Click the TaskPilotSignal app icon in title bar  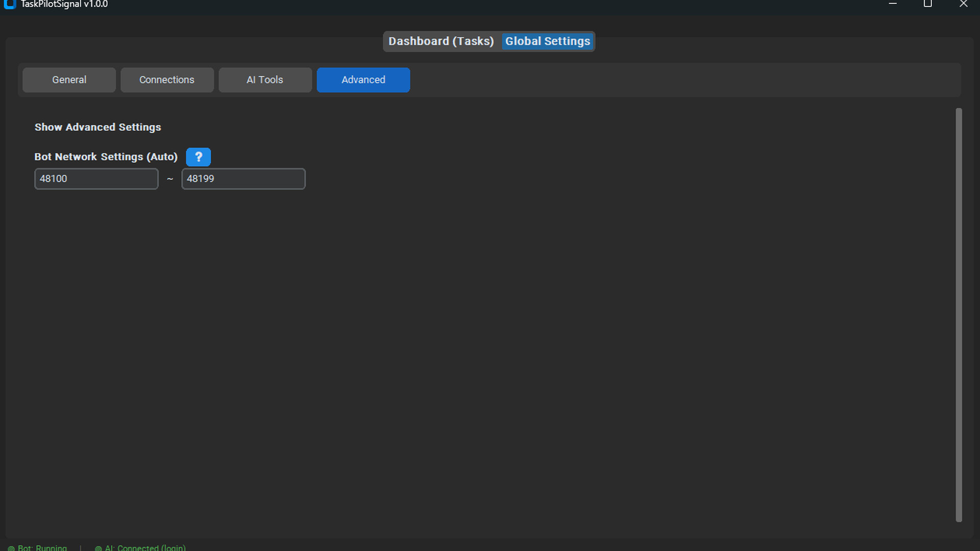(10, 4)
